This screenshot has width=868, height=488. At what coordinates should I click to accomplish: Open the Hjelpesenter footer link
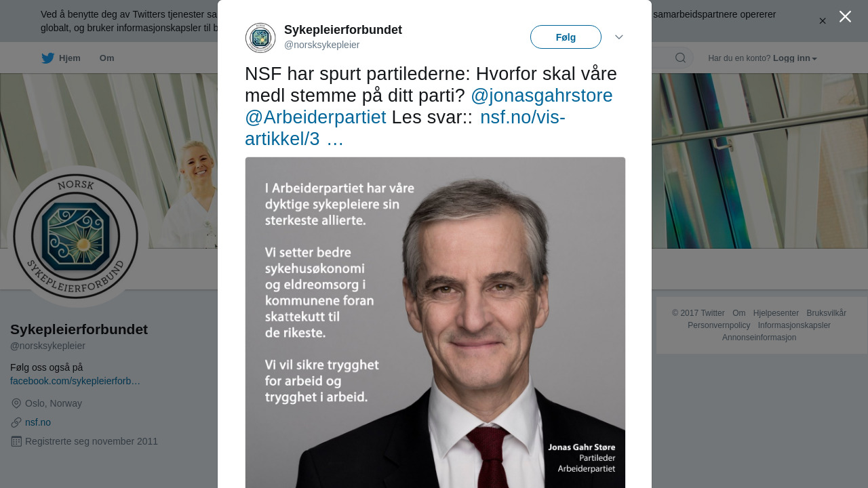(776, 313)
